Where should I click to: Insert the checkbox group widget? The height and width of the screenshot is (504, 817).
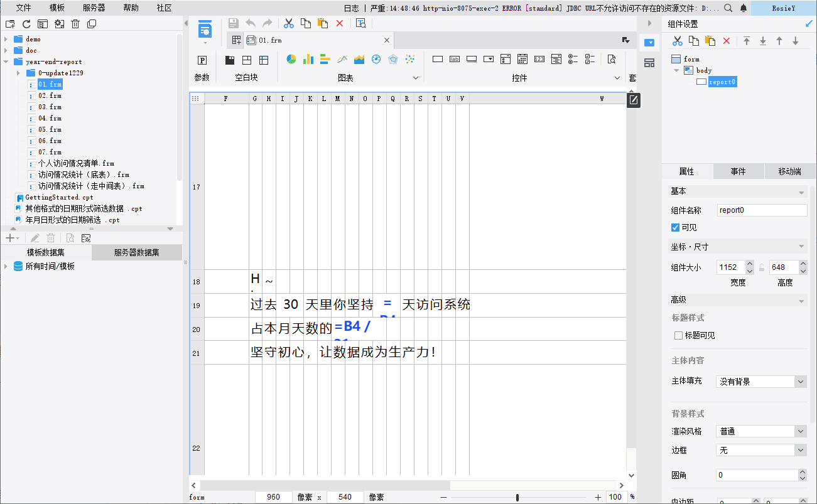(590, 59)
